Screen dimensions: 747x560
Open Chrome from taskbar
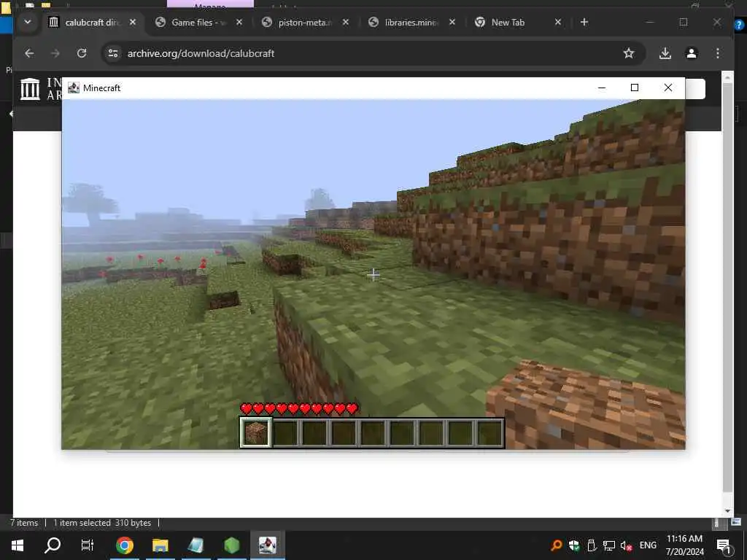(x=124, y=545)
